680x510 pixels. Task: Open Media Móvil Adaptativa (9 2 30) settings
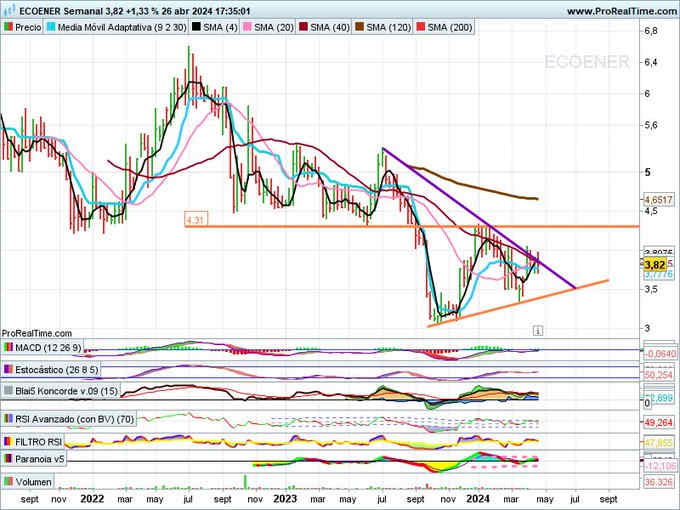coord(122,27)
